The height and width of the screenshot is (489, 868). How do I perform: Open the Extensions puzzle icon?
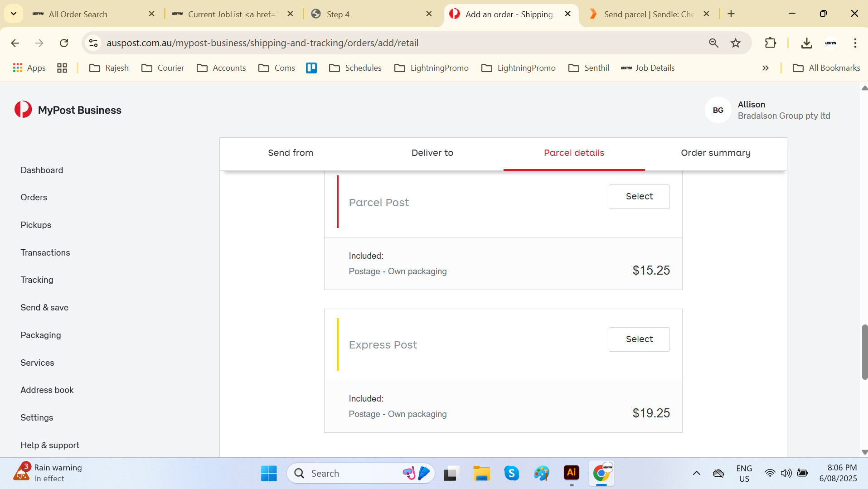[x=770, y=43]
